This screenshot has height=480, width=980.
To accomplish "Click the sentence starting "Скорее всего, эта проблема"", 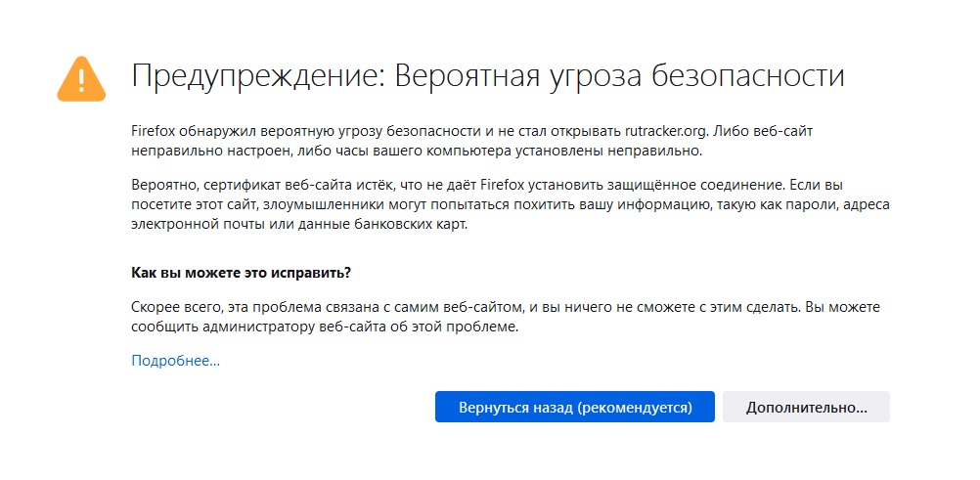I will 466,308.
